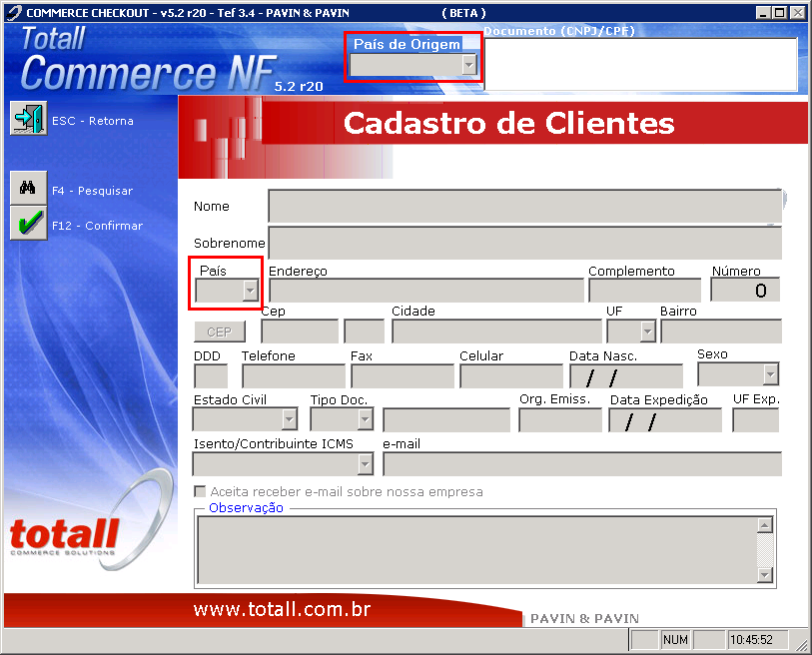Click the F4 Pesquisar binoculars icon
The image size is (812, 655).
coord(29,188)
